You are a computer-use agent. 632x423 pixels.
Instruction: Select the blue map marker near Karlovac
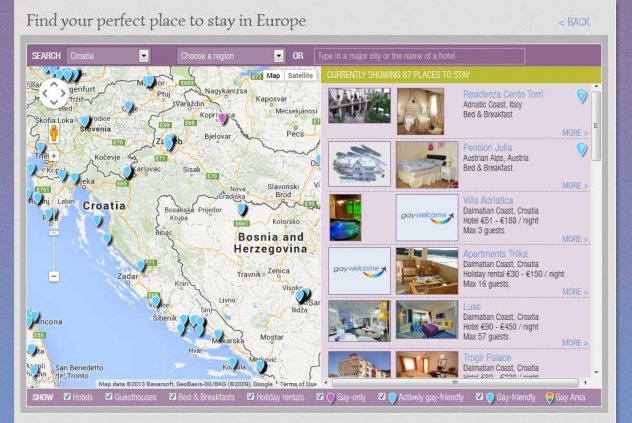tap(127, 172)
